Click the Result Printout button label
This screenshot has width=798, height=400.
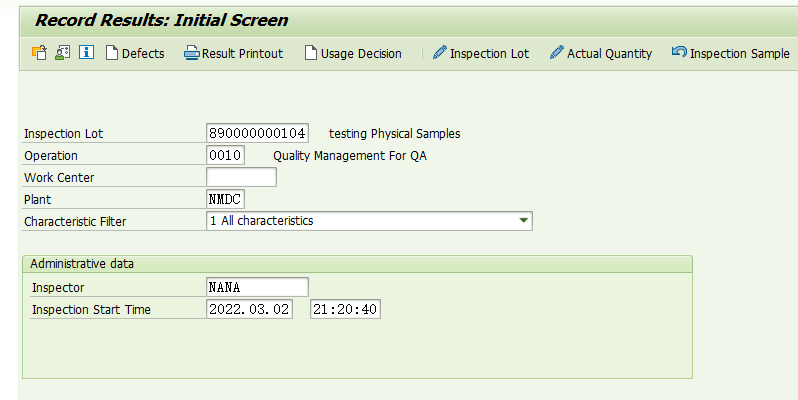coord(242,54)
